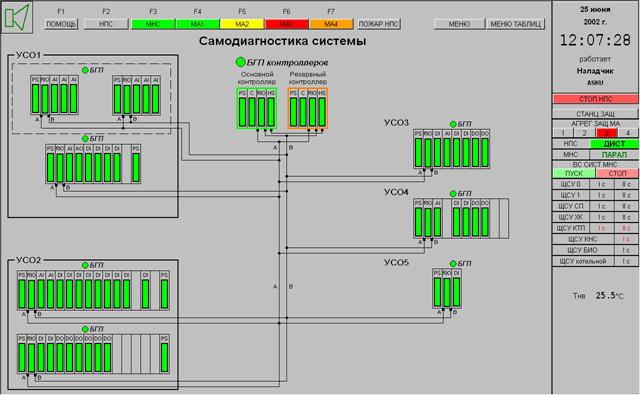Select red aggregate protection unit 3
This screenshot has width=640, height=395.
pyautogui.click(x=606, y=133)
